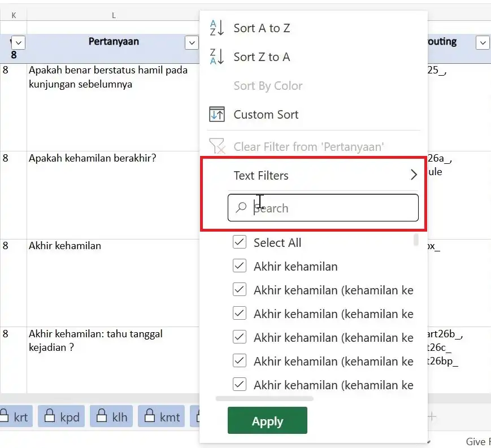Click the Custom Sort icon

pyautogui.click(x=217, y=115)
